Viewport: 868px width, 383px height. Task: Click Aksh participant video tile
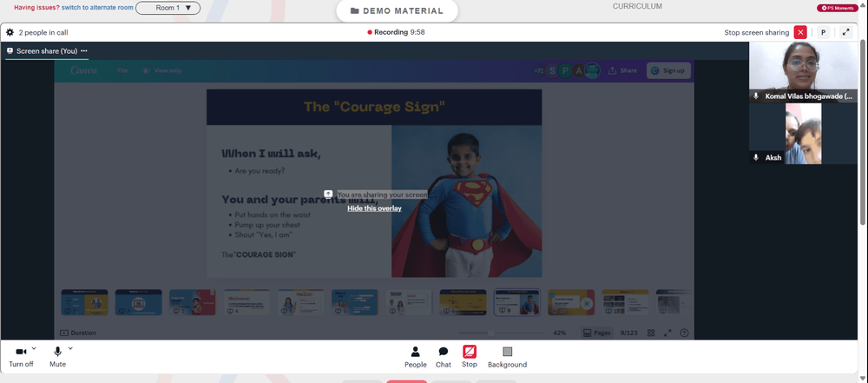point(803,134)
